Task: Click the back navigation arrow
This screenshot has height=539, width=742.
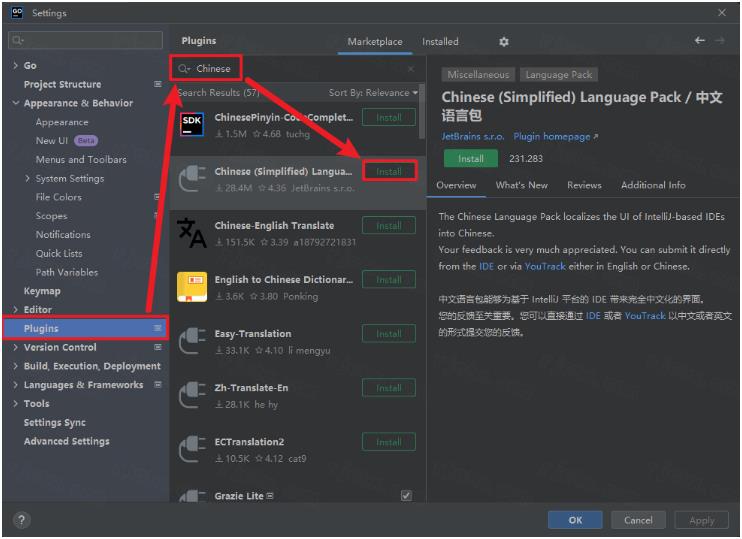Action: pos(699,41)
